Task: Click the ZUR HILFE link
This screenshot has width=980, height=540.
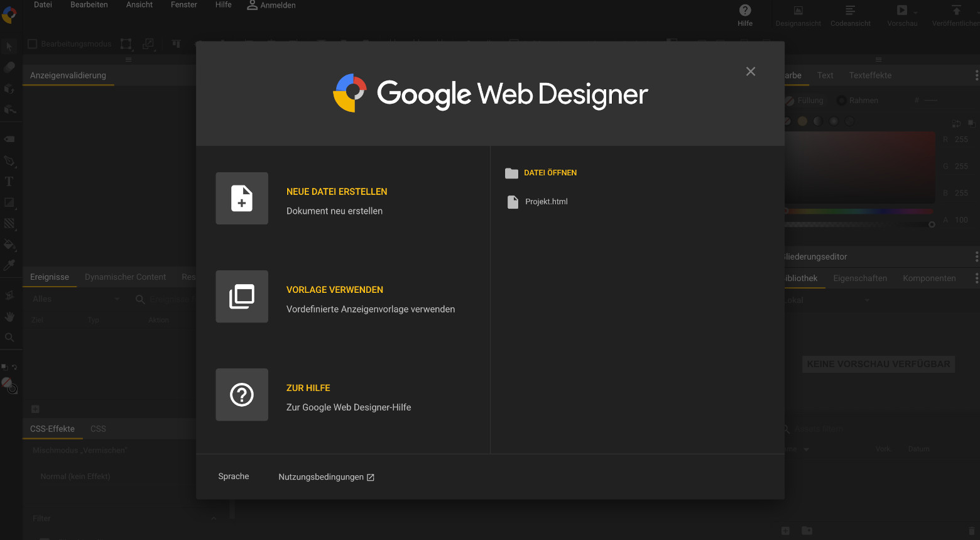Action: (x=308, y=388)
